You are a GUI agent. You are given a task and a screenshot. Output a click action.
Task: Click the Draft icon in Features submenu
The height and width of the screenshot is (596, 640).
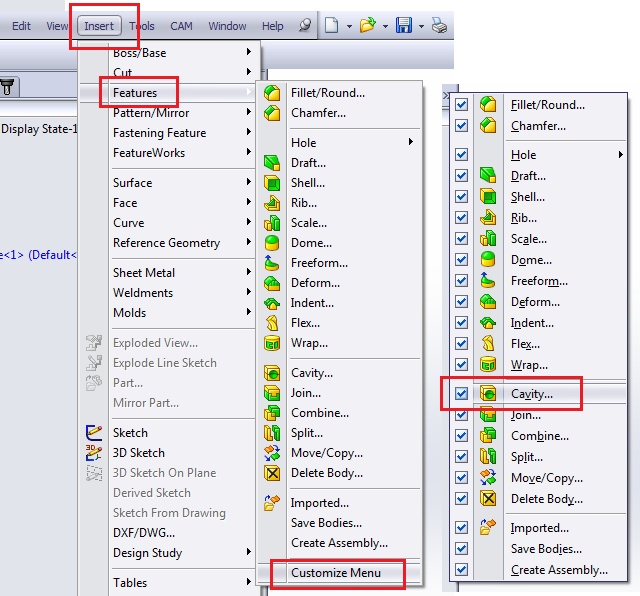pyautogui.click(x=272, y=163)
